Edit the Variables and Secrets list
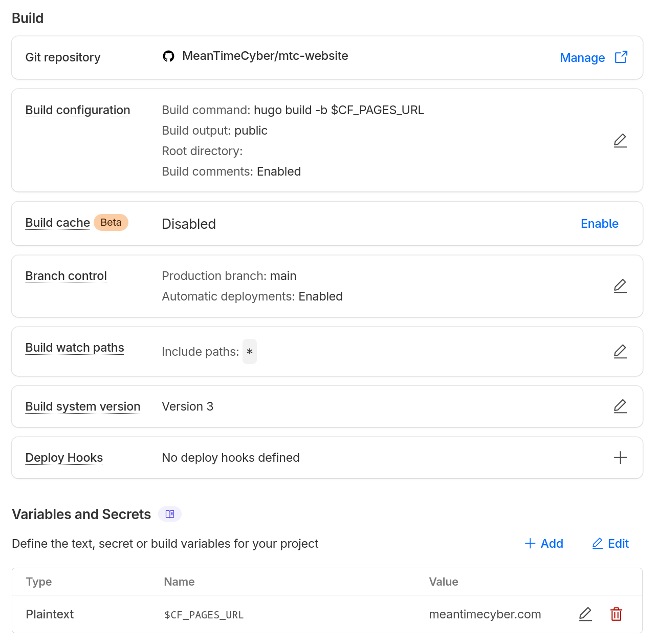The image size is (659, 644). point(610,543)
